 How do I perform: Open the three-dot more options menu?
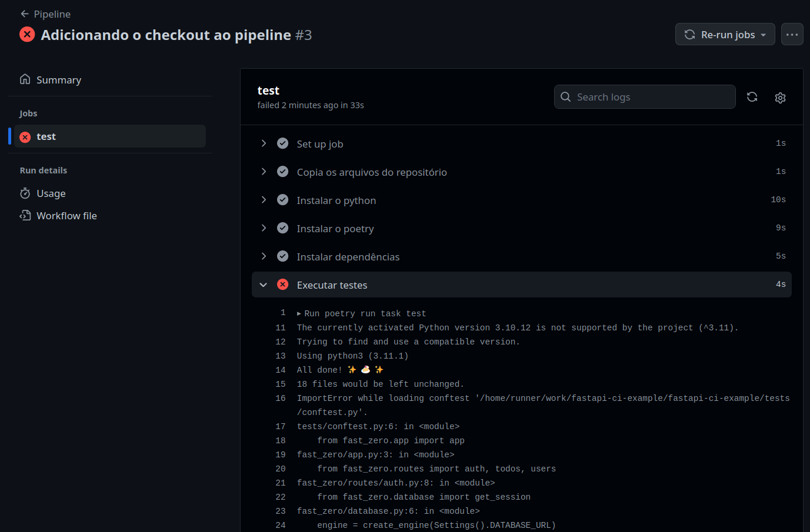coord(792,35)
